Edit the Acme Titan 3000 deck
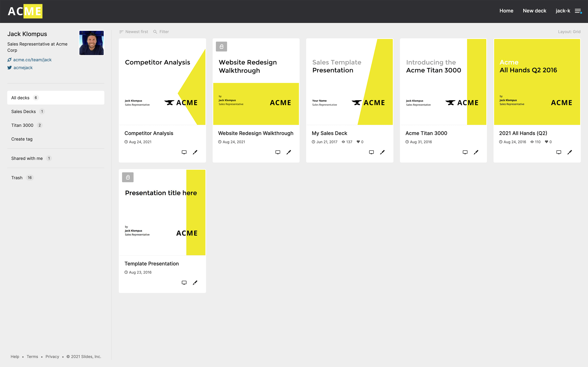 click(476, 152)
